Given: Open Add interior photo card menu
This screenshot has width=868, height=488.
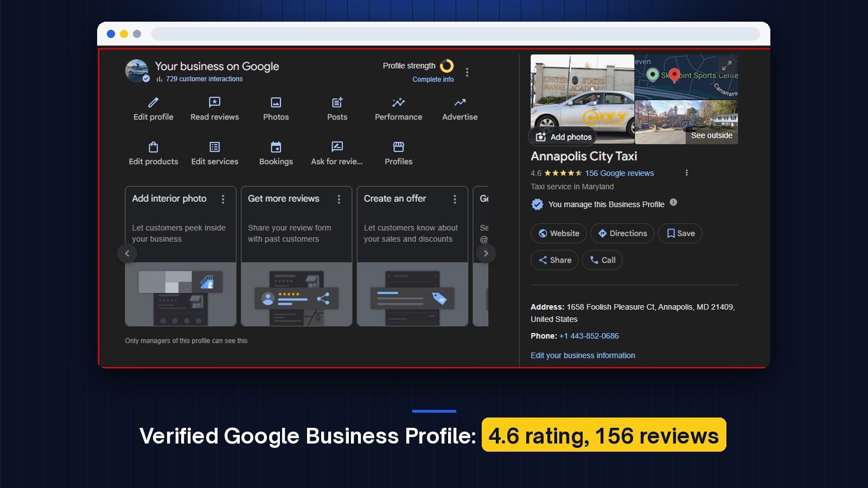Looking at the screenshot, I should pyautogui.click(x=223, y=200).
